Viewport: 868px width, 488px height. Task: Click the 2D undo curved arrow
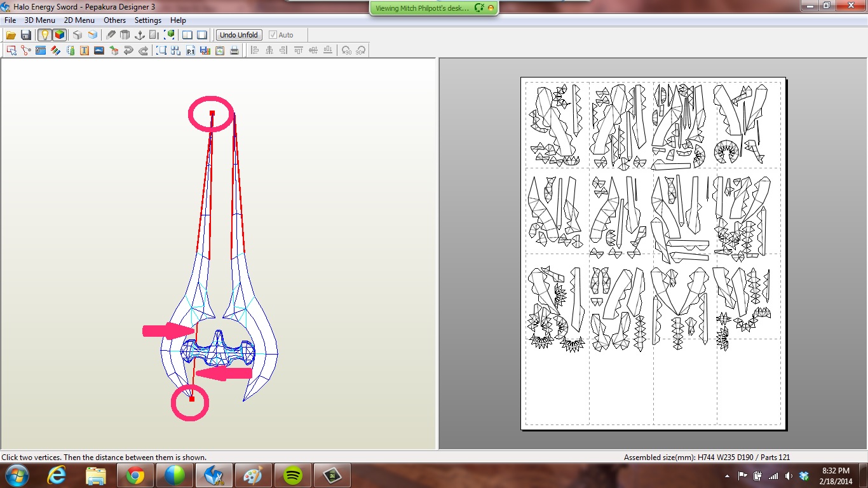[x=128, y=50]
